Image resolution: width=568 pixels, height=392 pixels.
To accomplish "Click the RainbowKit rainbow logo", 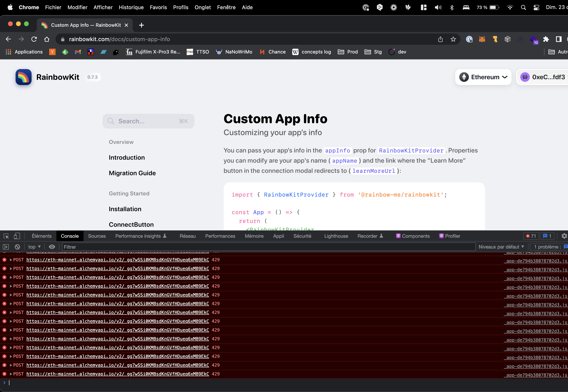I will (23, 77).
